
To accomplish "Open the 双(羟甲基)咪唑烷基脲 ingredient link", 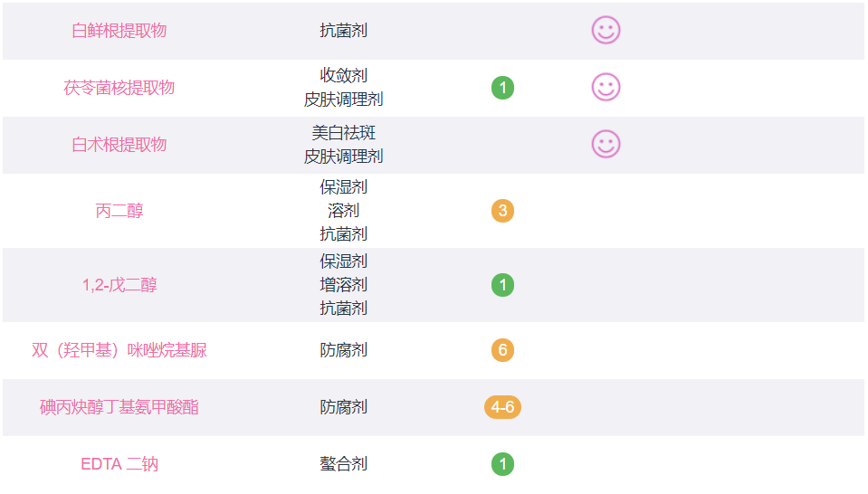I will tap(119, 350).
